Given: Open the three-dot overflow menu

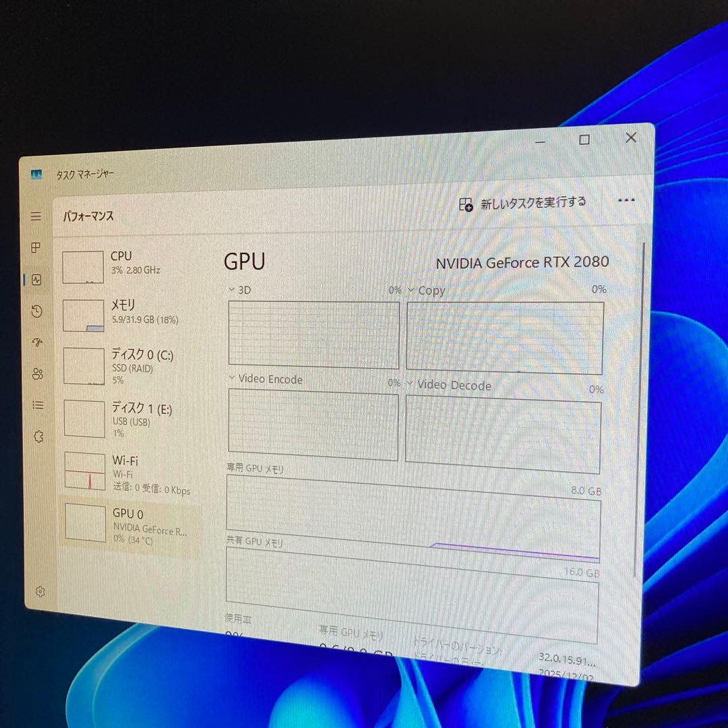Looking at the screenshot, I should point(627,200).
